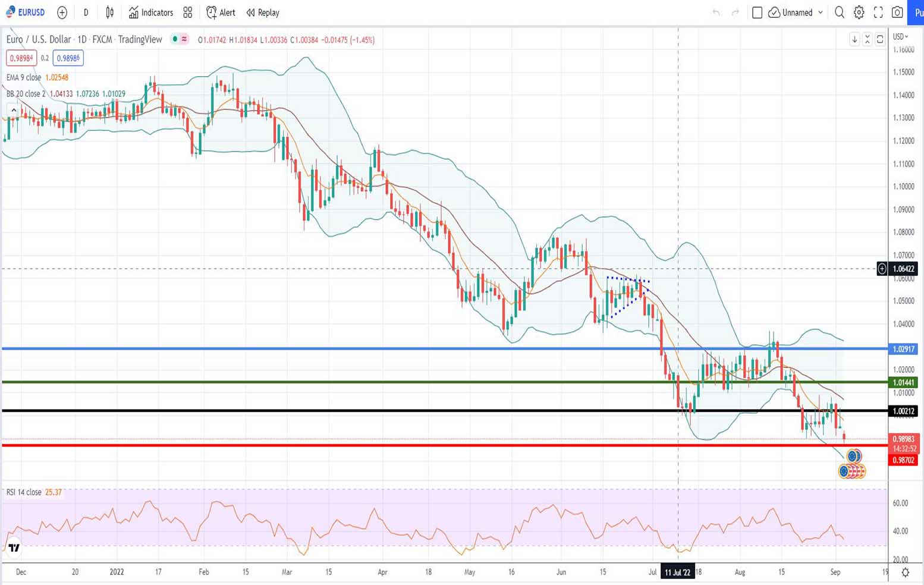
Task: Open the indicator templates grid icon
Action: coord(188,12)
